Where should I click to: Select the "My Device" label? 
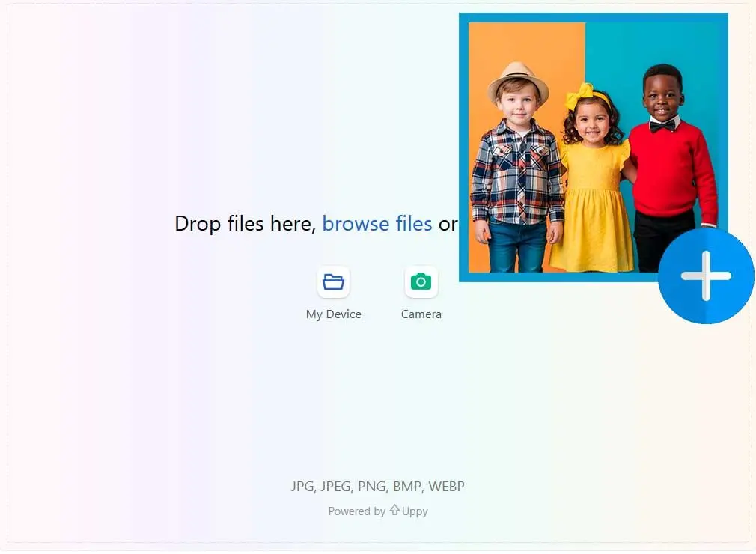pyautogui.click(x=333, y=314)
